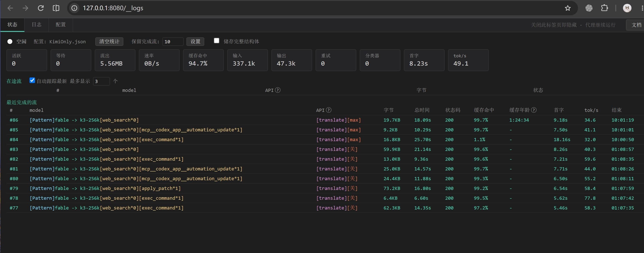Click the 5.56MB 流出 stat card
Viewport: 644px width, 253px height.
point(115,60)
